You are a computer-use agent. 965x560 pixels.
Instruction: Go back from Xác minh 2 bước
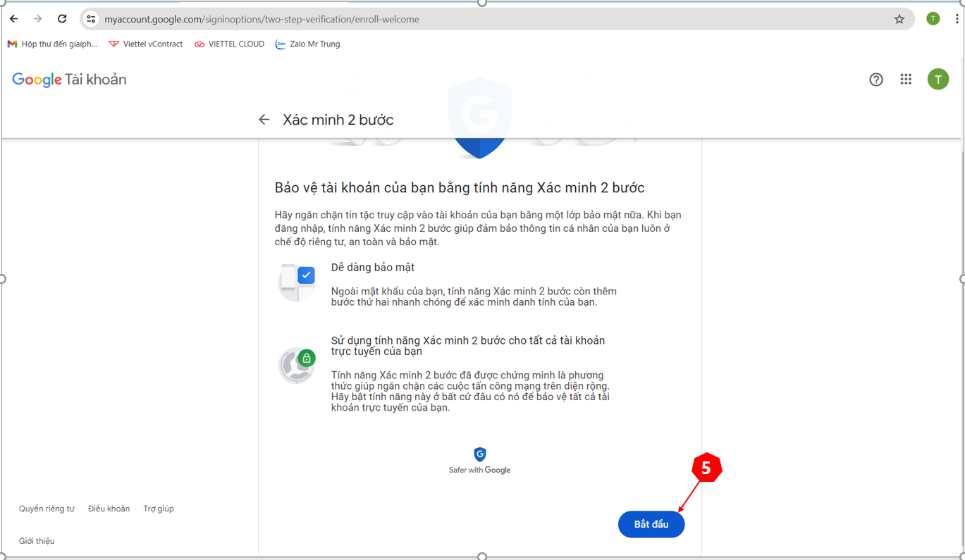[x=264, y=120]
